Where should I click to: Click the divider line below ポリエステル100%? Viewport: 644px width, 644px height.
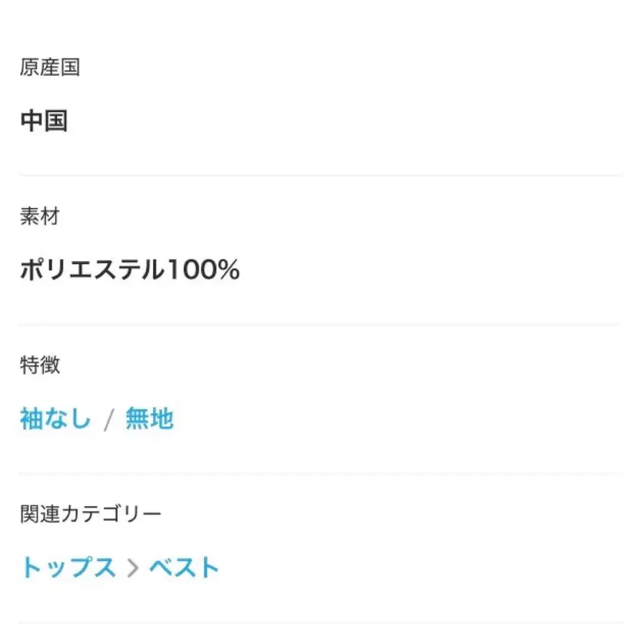321,325
